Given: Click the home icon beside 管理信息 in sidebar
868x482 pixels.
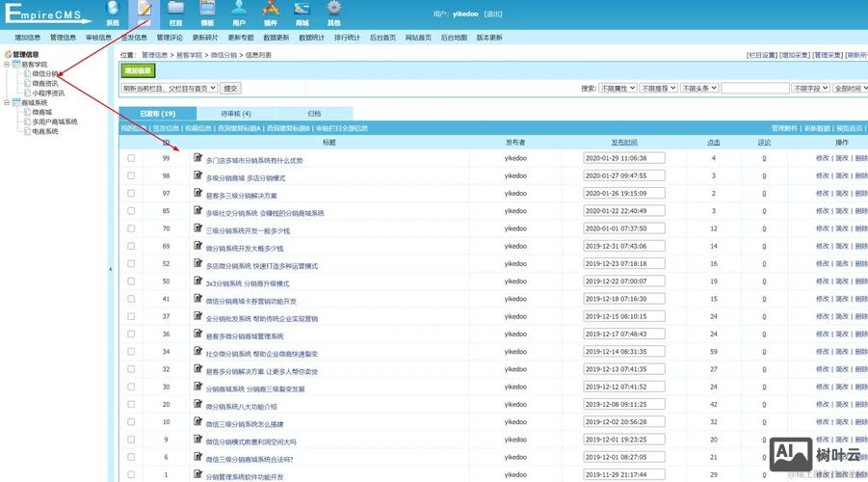Looking at the screenshot, I should pos(8,54).
